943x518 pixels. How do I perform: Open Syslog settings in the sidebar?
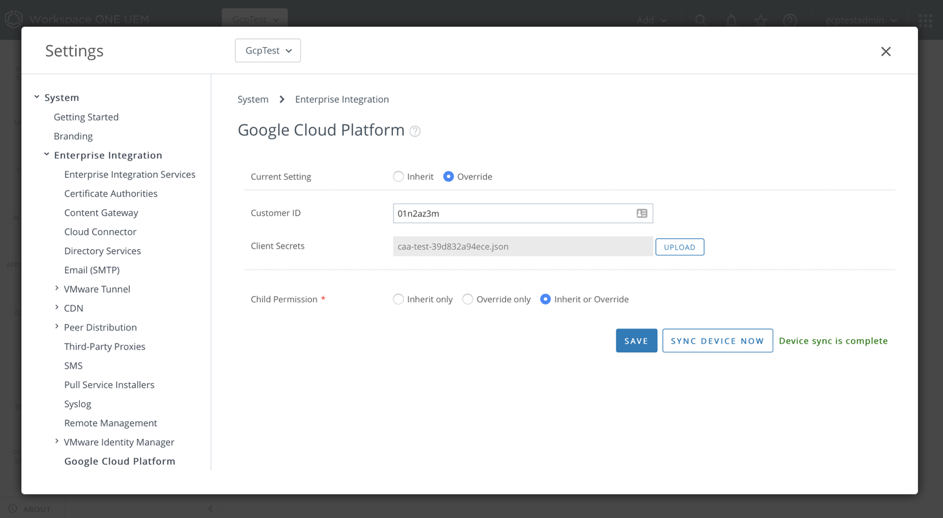point(78,404)
